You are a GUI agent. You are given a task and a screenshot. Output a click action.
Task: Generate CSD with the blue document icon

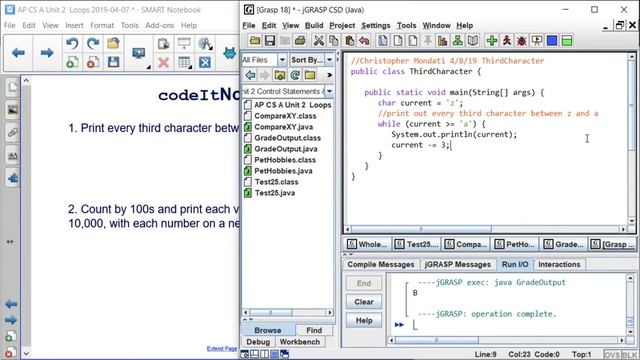383,40
